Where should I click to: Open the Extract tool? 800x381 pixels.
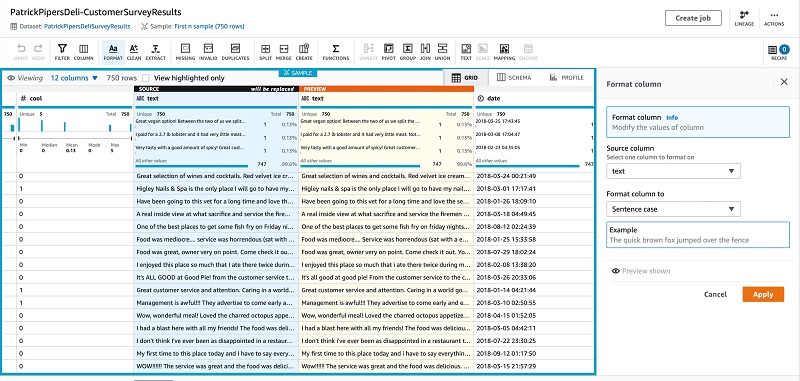point(155,52)
